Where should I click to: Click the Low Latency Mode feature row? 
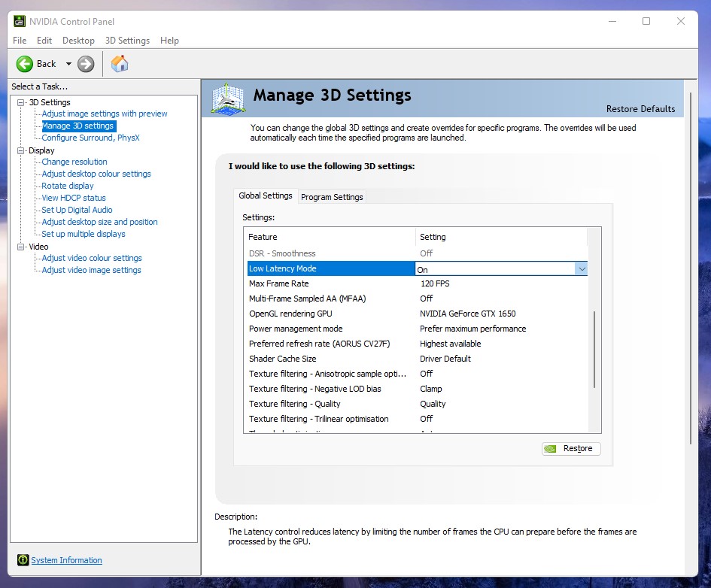pos(331,268)
